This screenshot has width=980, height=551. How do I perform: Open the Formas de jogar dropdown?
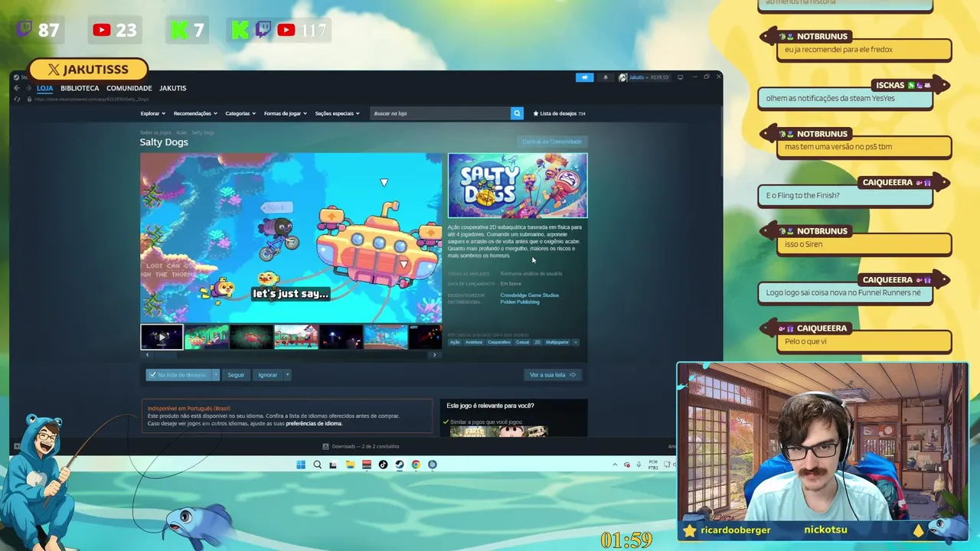click(x=286, y=113)
